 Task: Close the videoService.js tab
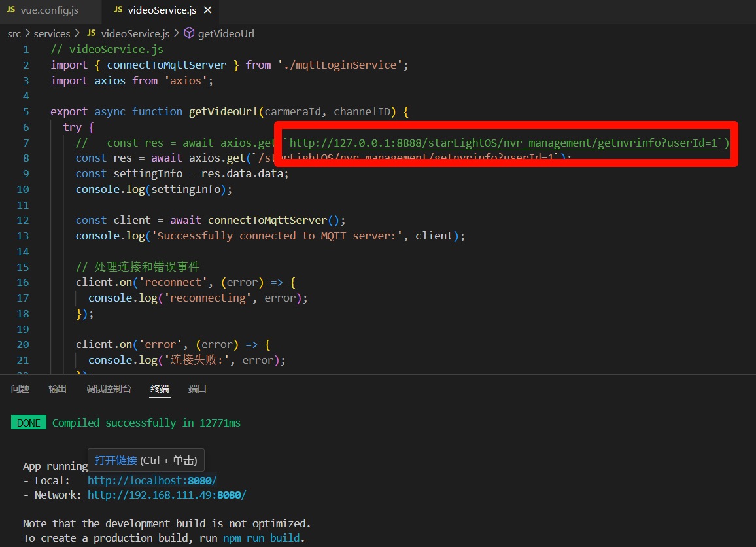[208, 10]
